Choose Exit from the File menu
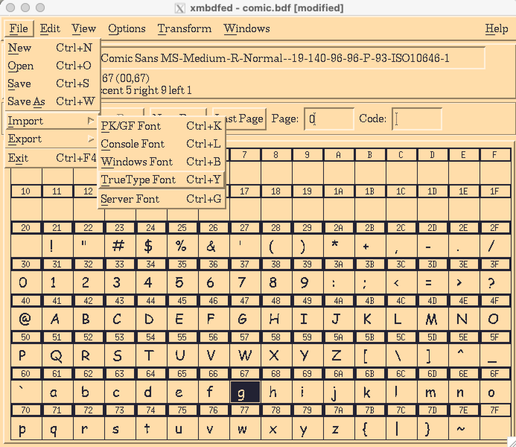This screenshot has height=447, width=516. coord(52,158)
